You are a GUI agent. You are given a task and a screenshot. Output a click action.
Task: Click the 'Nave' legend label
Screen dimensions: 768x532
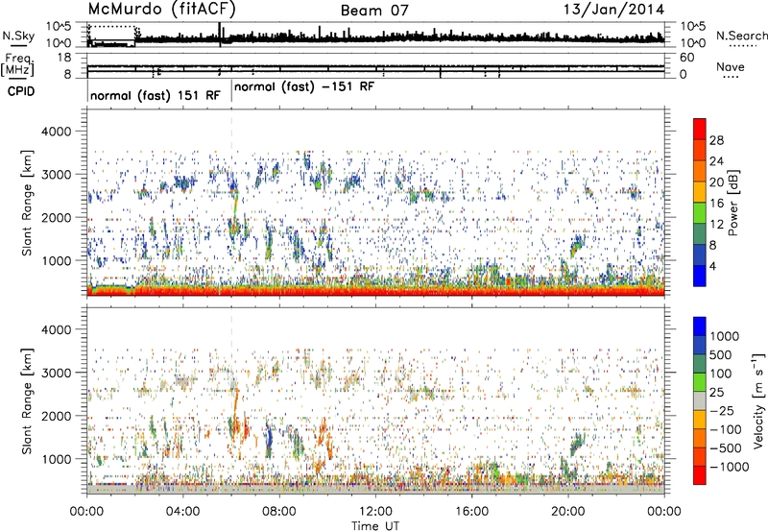pos(731,66)
